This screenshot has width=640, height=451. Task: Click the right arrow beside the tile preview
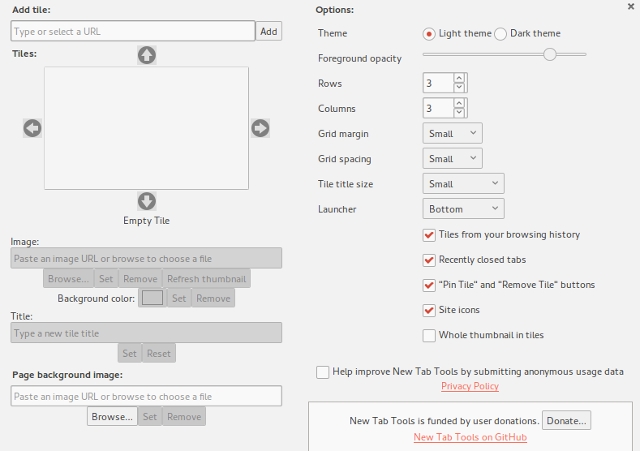tap(260, 128)
